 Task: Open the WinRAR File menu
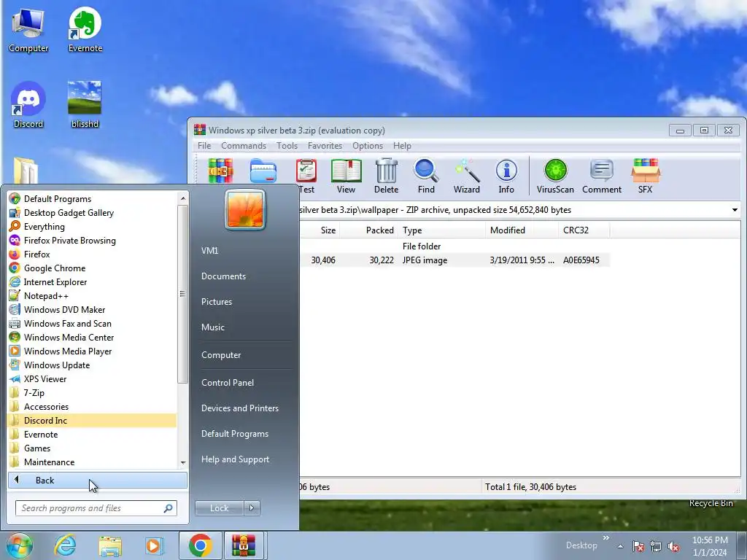coord(204,146)
